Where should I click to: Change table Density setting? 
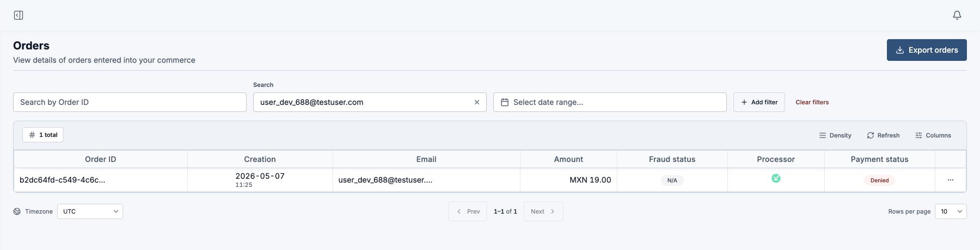pos(835,135)
